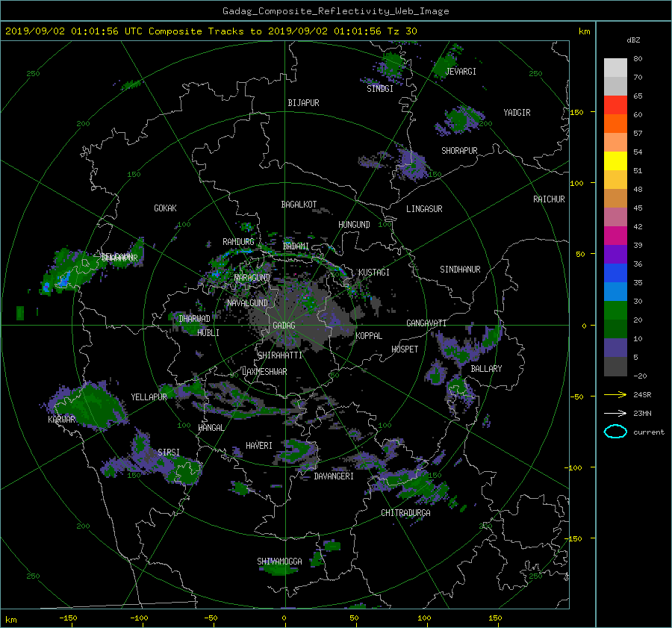Click the white 23MN arrow legend icon

pyautogui.click(x=615, y=413)
